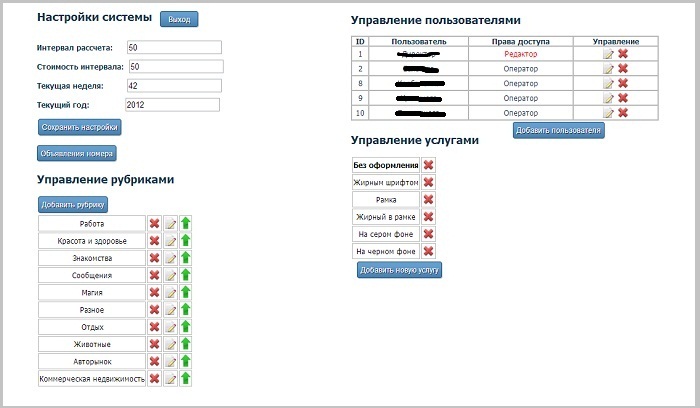Move the Знакомства rubric up

click(x=186, y=258)
